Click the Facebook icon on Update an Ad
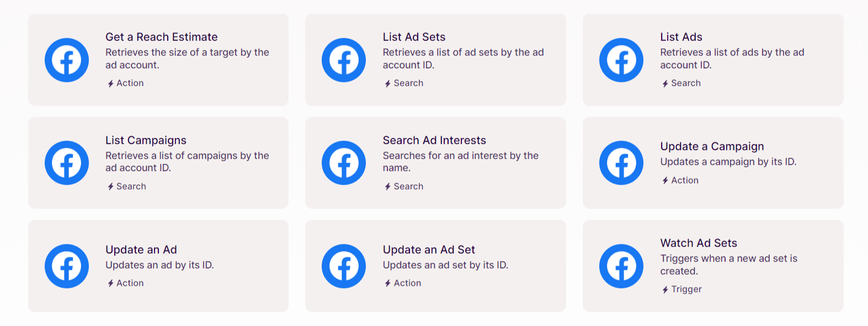Image resolution: width=868 pixels, height=326 pixels. (66, 266)
